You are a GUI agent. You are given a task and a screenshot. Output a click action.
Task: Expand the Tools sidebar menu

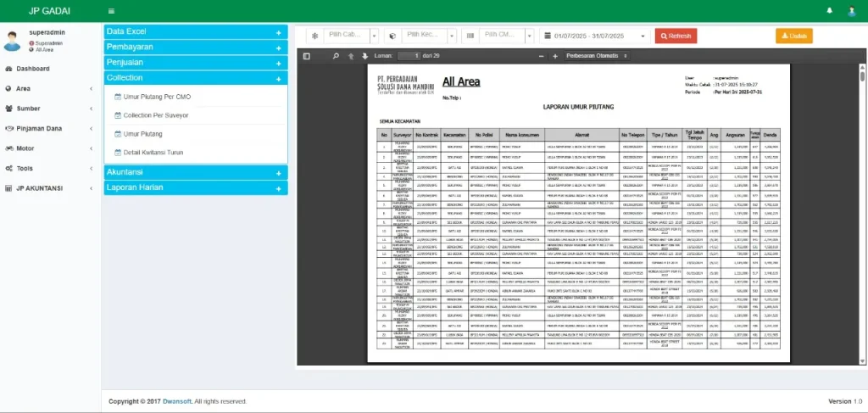click(50, 168)
